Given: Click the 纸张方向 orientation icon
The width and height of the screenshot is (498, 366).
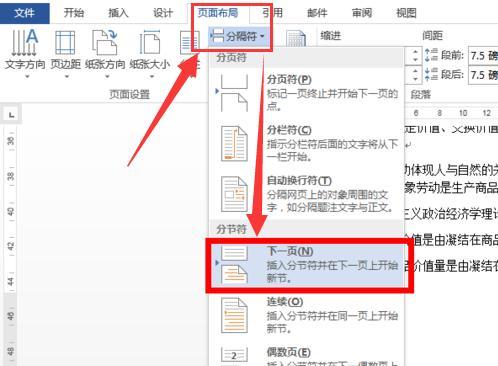Looking at the screenshot, I should [105, 42].
